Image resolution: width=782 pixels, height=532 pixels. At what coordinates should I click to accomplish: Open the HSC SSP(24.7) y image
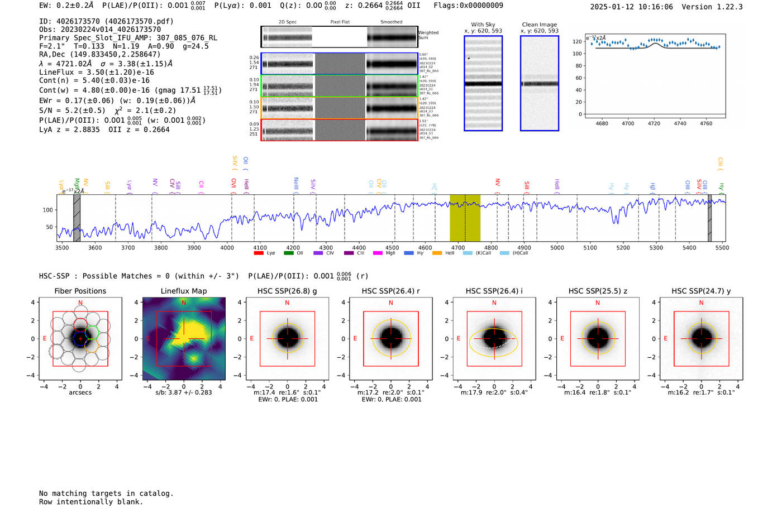click(701, 338)
